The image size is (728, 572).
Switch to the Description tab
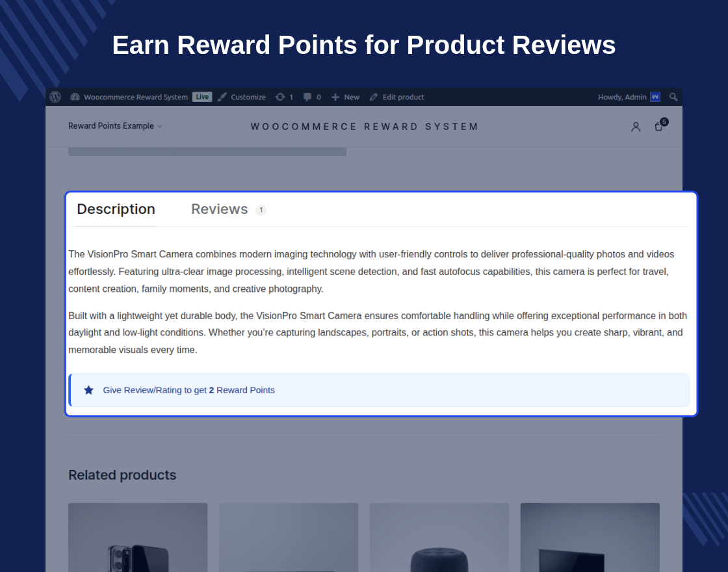point(116,209)
